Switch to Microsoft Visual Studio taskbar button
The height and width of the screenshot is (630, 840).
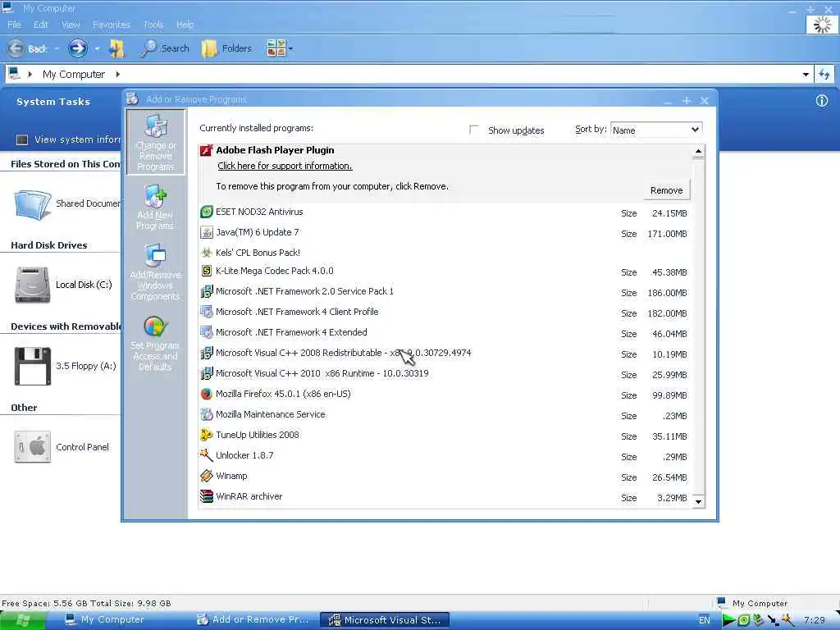(x=385, y=620)
